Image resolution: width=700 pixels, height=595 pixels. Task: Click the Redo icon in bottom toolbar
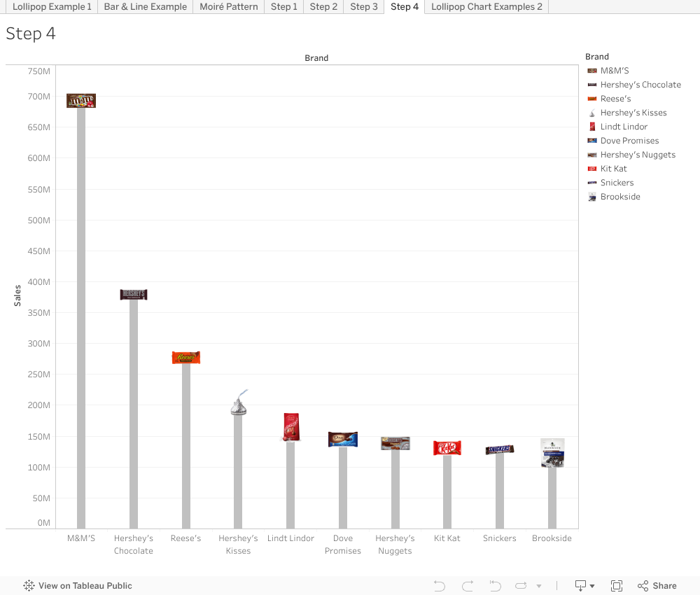467,585
